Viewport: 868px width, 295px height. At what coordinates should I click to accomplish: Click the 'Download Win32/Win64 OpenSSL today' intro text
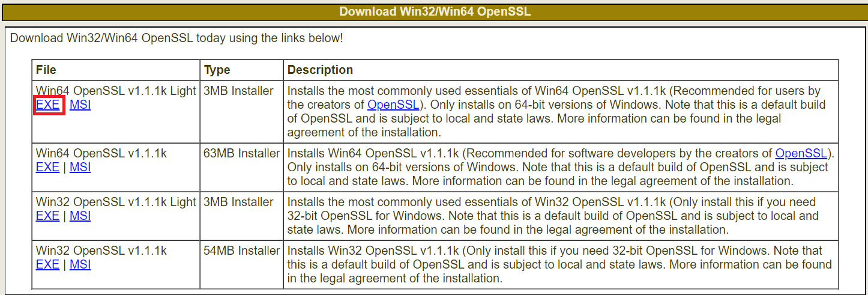click(x=176, y=38)
